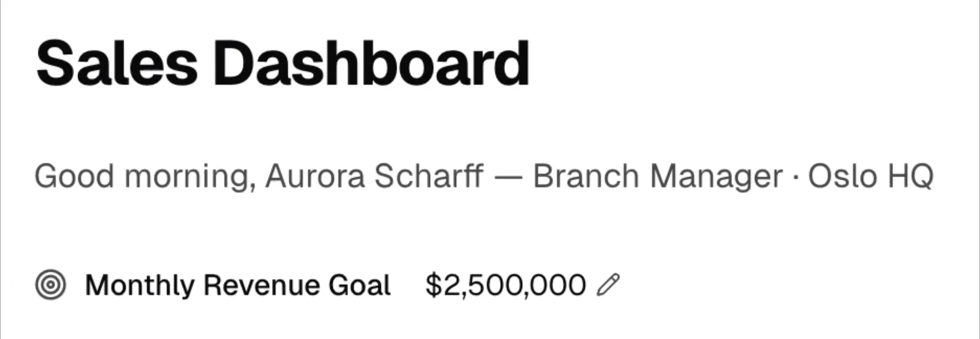Click the Good morning greeting text

coord(145,177)
